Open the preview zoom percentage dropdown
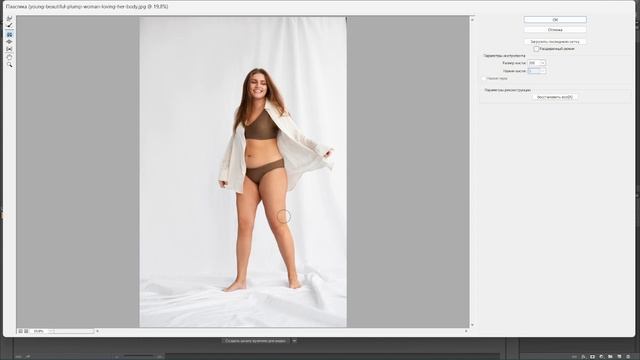 [x=52, y=331]
